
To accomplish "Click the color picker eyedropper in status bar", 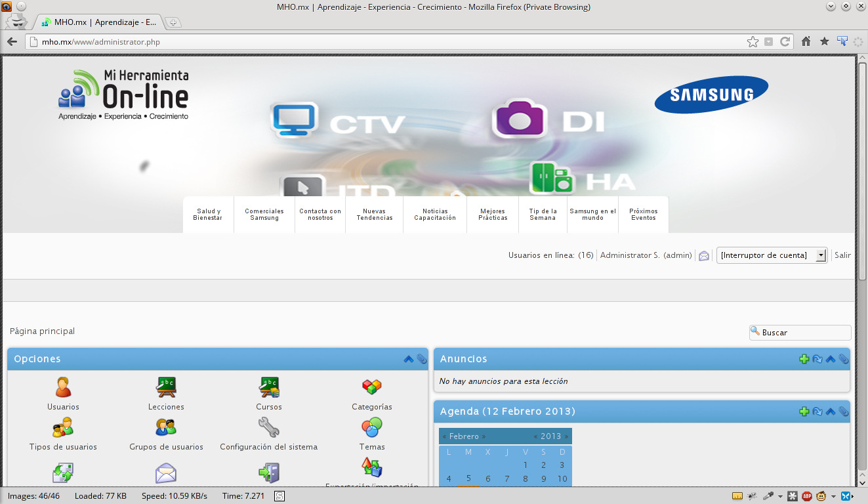I will pos(768,496).
